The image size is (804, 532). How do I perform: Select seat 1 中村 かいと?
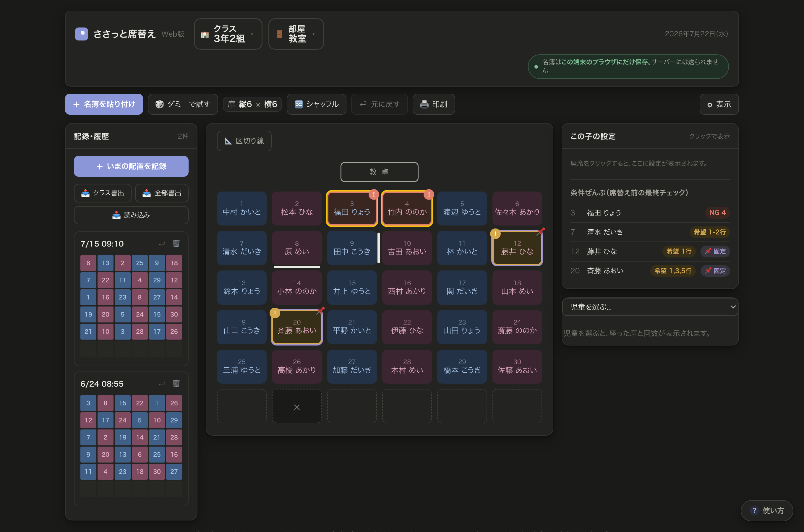coord(242,208)
